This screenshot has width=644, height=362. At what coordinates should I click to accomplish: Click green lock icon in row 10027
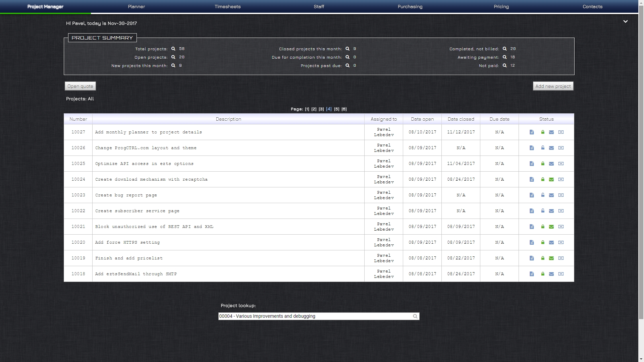click(543, 132)
